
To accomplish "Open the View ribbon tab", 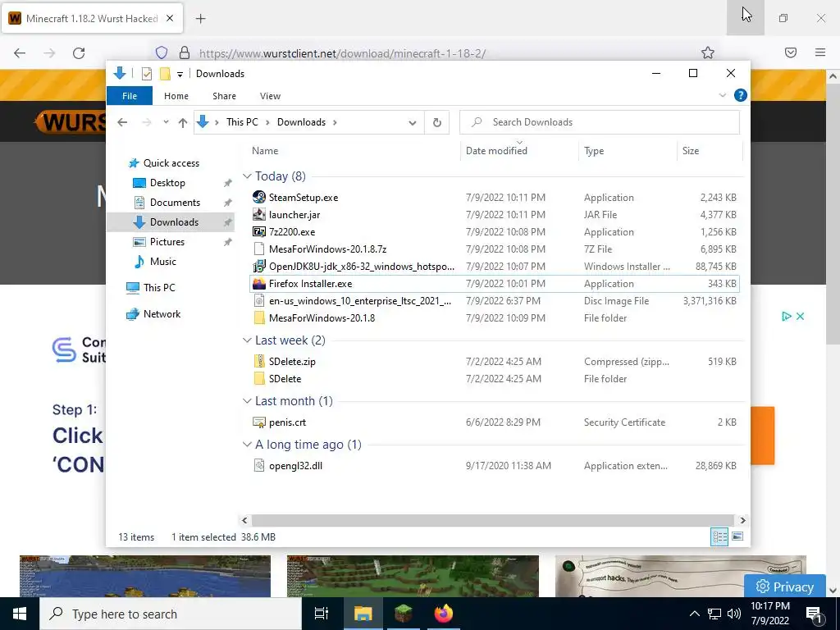I will point(270,96).
